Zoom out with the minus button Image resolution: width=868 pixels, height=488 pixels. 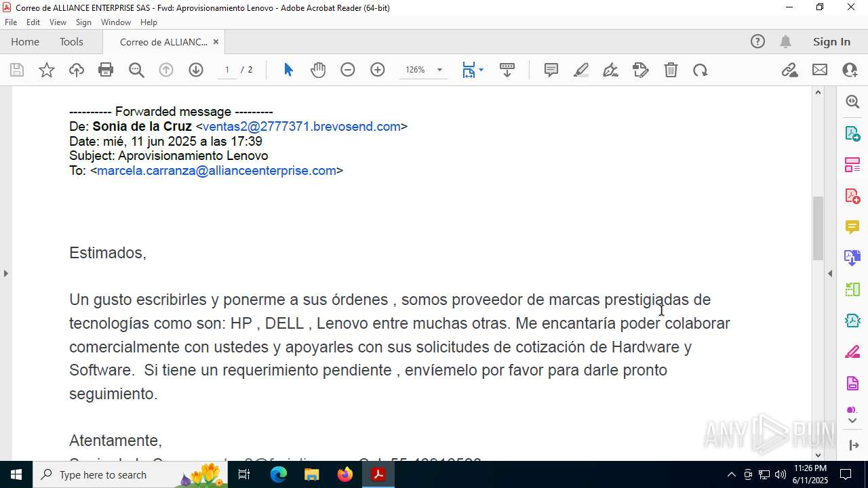348,70
